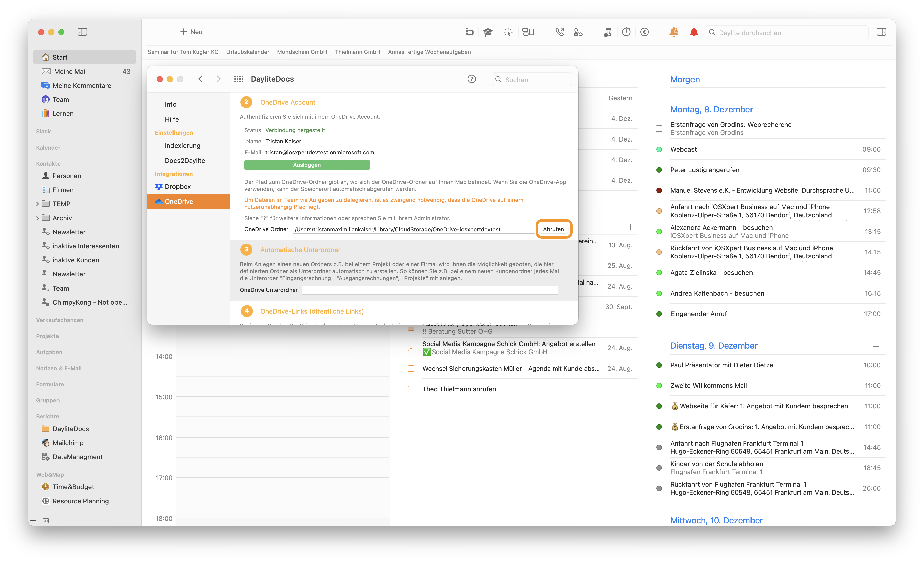The width and height of the screenshot is (924, 563).
Task: Open Indexierung settings
Action: pos(188,146)
